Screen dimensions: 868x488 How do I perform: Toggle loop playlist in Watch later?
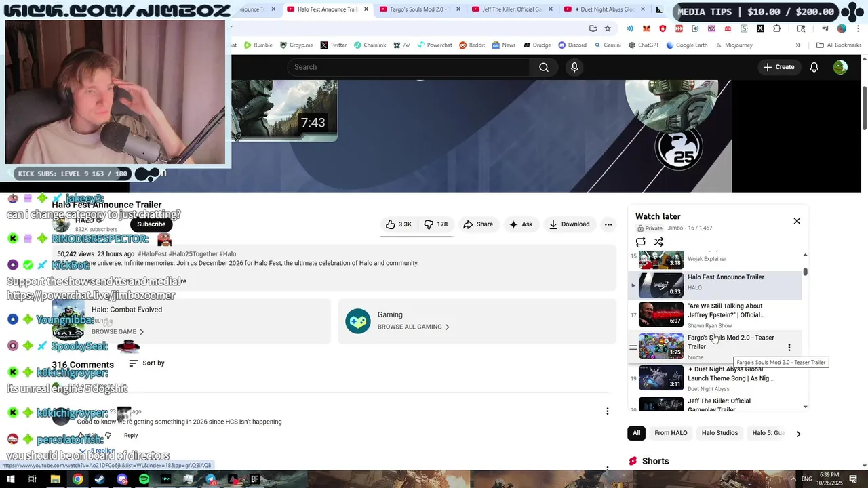[641, 242]
